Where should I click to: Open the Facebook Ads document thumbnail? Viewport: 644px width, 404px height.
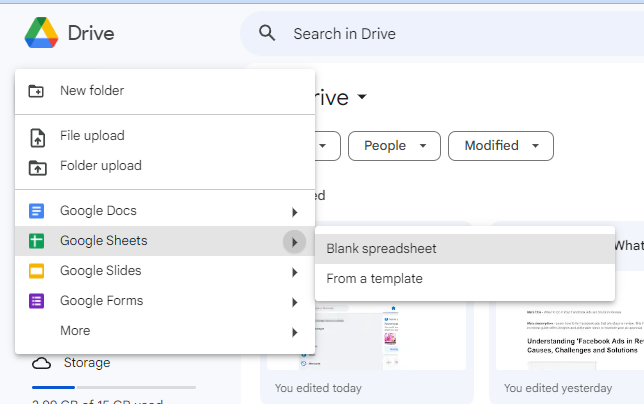pyautogui.click(x=570, y=337)
